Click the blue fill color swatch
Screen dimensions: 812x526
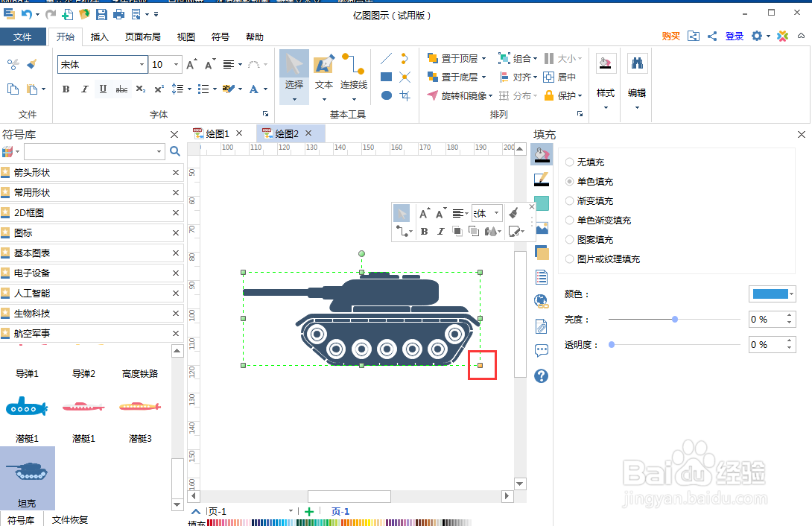coord(770,294)
